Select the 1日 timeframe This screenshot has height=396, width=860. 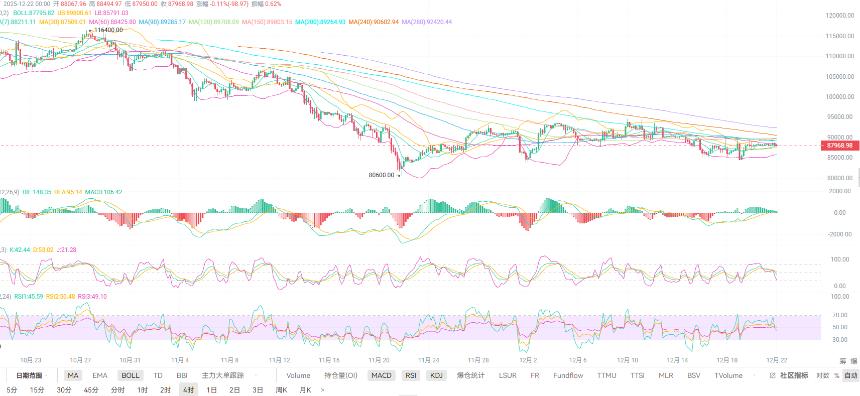coord(211,390)
